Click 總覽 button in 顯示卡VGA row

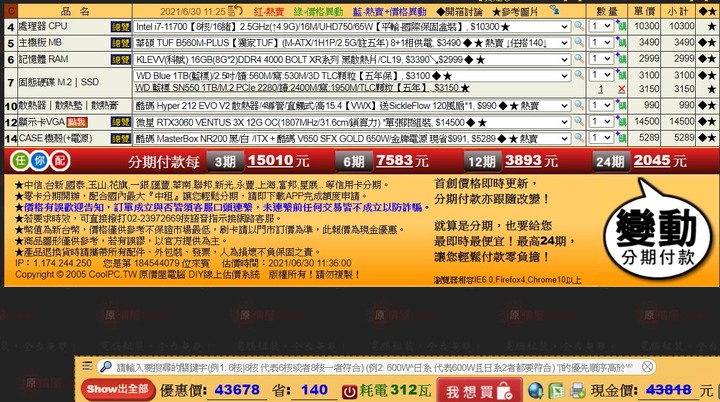tap(120, 122)
